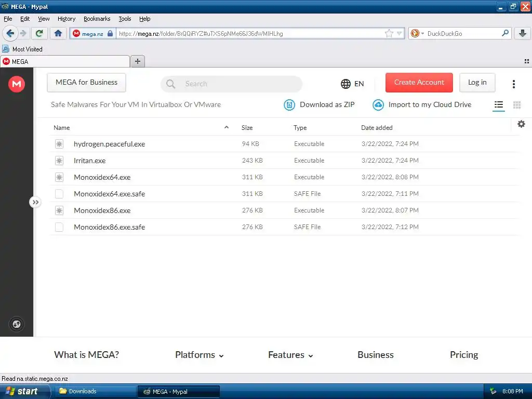Open the Tools menu
Viewport: 532px width, 399px height.
click(x=125, y=19)
